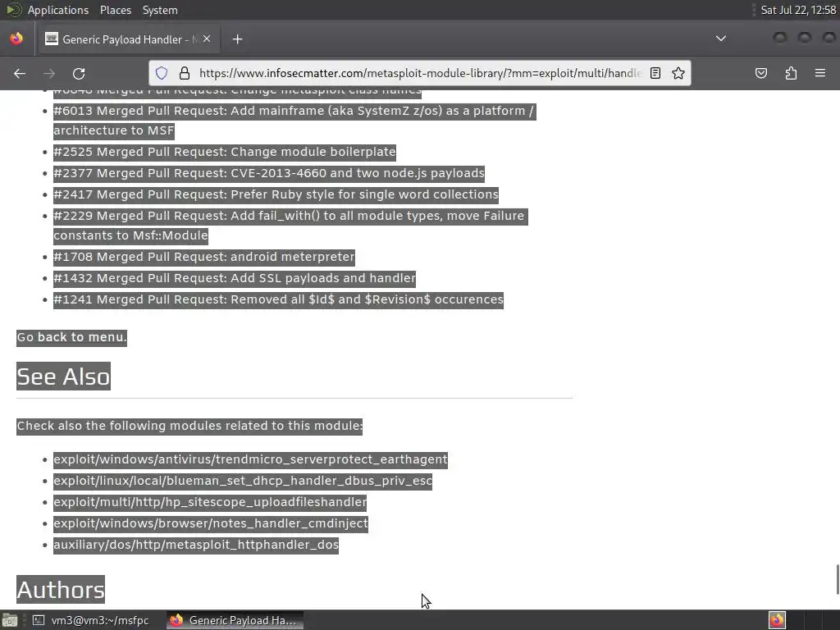
Task: Click the #2525 Change module boilerplate entry
Action: (225, 152)
